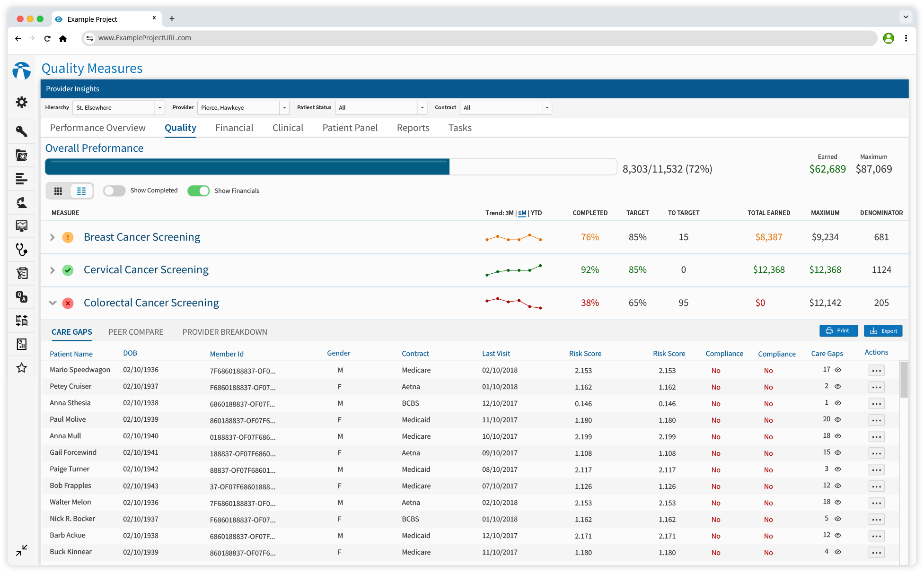Switch to the Financial tab
Viewport: 924px width, 573px height.
coord(234,128)
